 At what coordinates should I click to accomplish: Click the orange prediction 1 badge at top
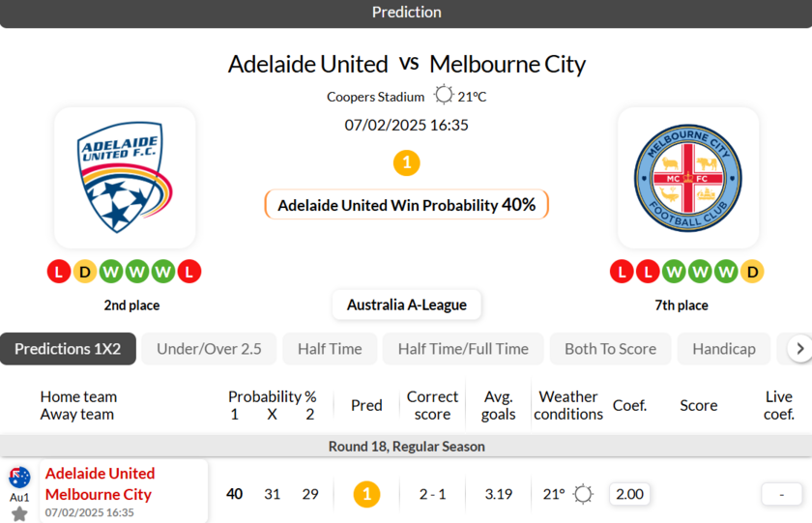pos(406,162)
